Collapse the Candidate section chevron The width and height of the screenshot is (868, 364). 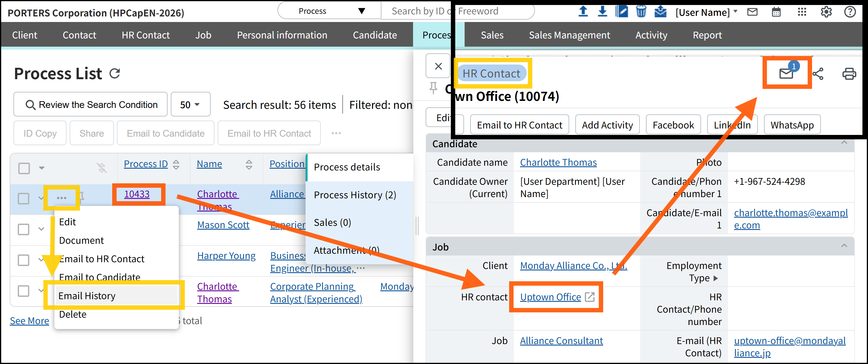coord(844,143)
